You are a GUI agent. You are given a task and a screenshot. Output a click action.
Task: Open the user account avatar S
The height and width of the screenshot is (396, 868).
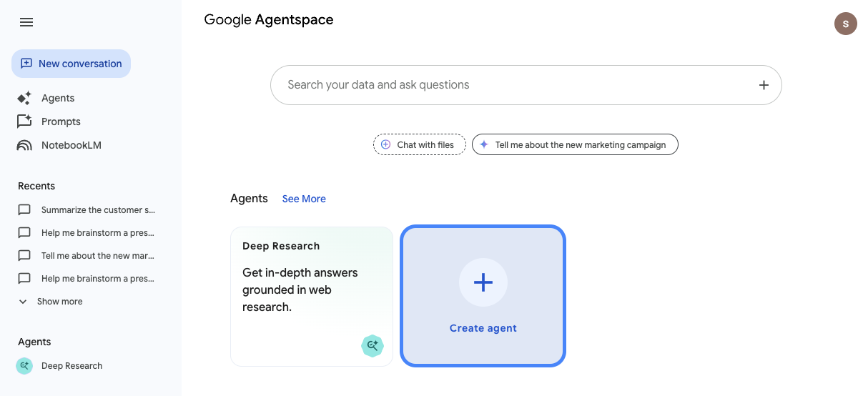click(x=846, y=24)
